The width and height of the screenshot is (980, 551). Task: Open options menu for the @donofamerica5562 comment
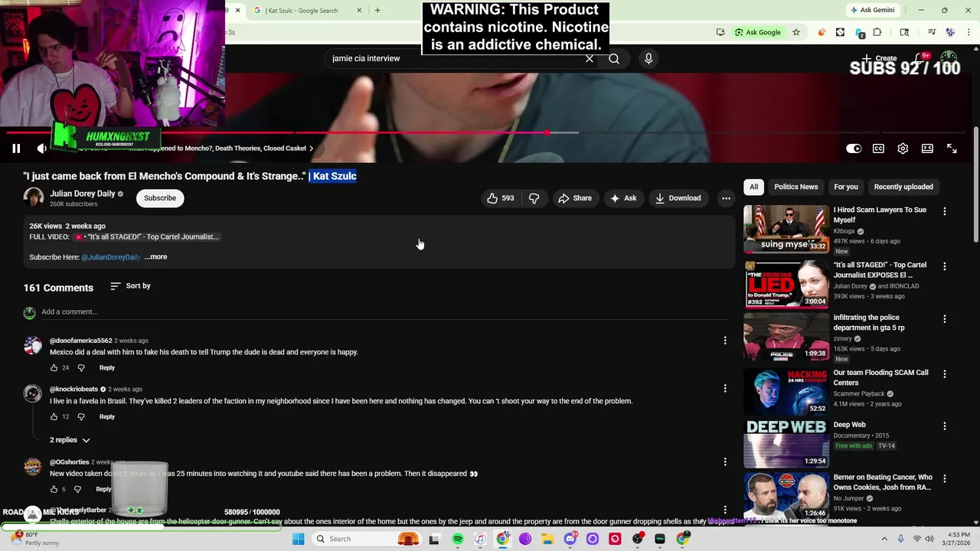click(725, 341)
